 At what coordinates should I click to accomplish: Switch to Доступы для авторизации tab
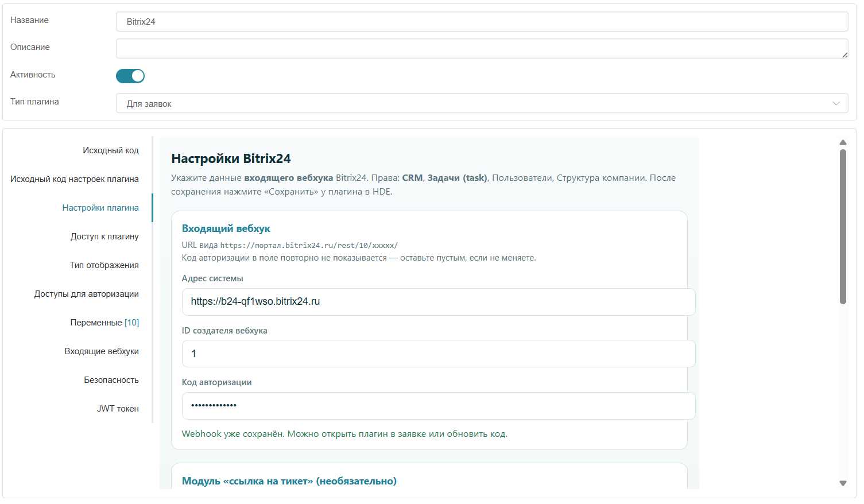pos(87,294)
